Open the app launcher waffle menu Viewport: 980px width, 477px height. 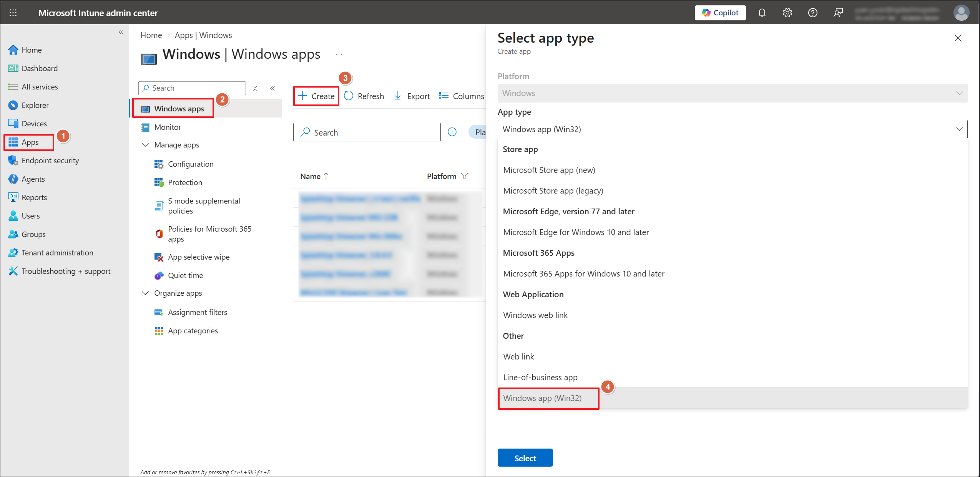(x=13, y=13)
